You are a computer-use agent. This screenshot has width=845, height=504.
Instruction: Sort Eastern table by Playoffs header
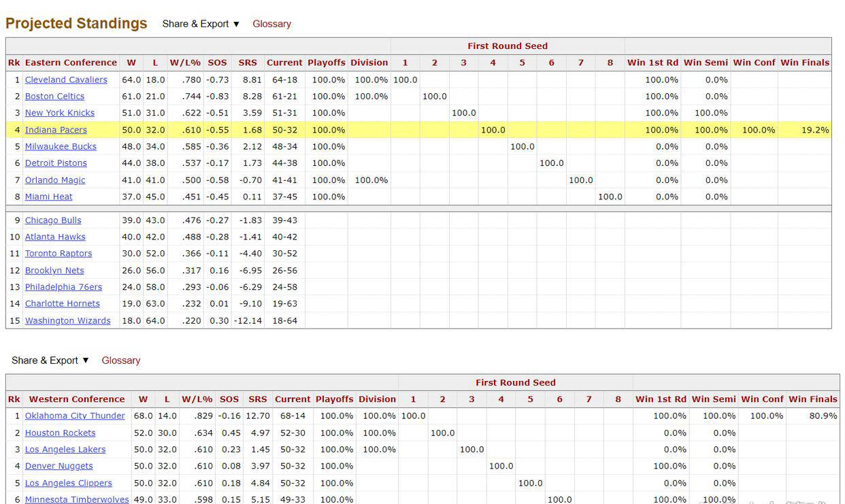click(x=327, y=63)
